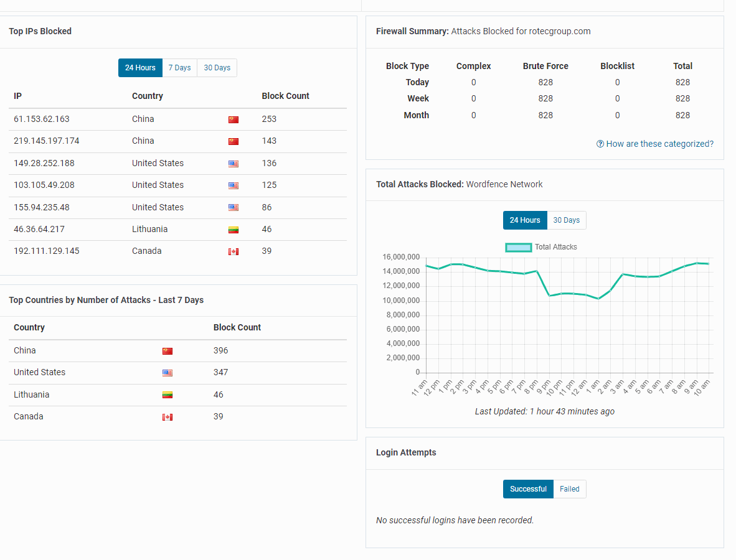This screenshot has width=736, height=560.
Task: Select IP address 103.105.49.208
Action: click(44, 185)
